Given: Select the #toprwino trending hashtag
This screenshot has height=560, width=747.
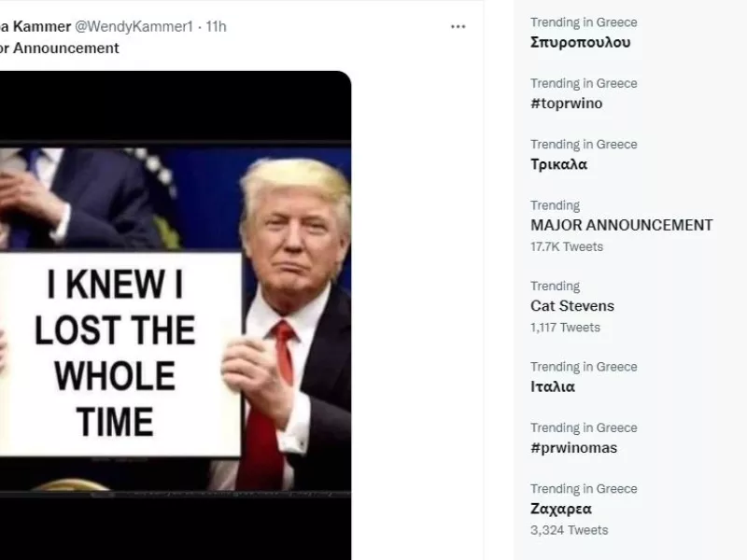Looking at the screenshot, I should pyautogui.click(x=567, y=104).
